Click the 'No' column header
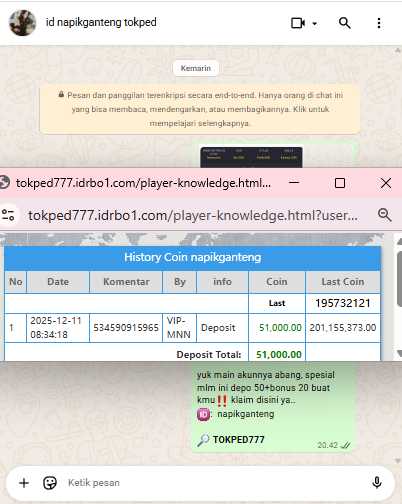This screenshot has width=402, height=504. coord(16,282)
